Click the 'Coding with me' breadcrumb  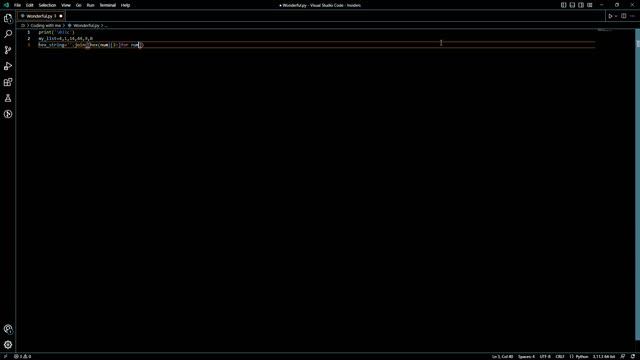point(46,25)
